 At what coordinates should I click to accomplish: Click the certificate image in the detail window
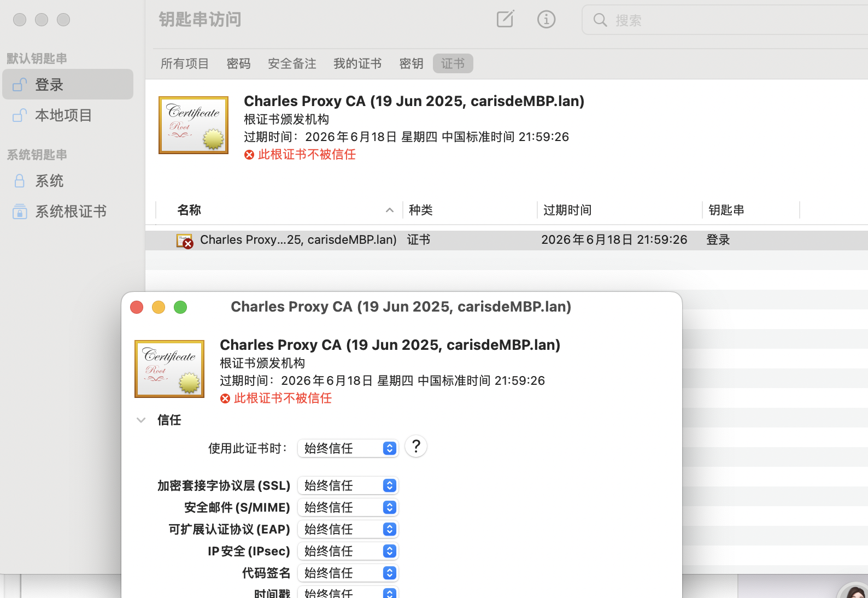coord(169,369)
